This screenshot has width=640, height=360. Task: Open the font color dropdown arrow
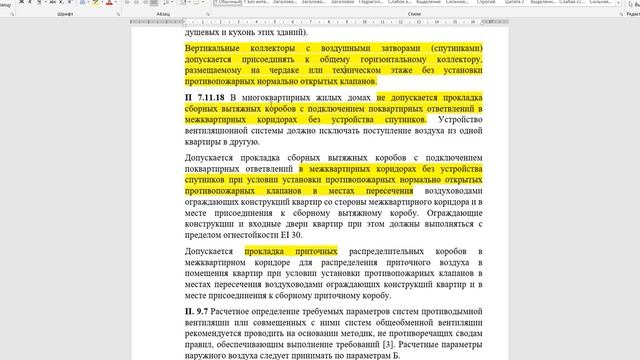click(x=115, y=2)
